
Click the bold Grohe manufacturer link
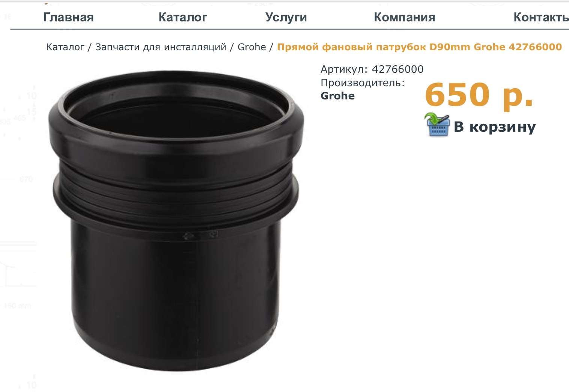(337, 96)
